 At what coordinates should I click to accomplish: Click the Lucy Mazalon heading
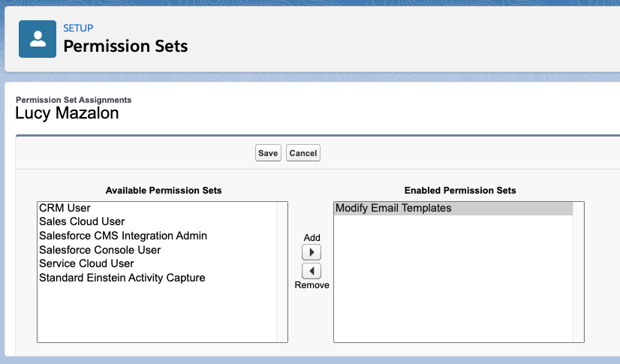coord(67,113)
